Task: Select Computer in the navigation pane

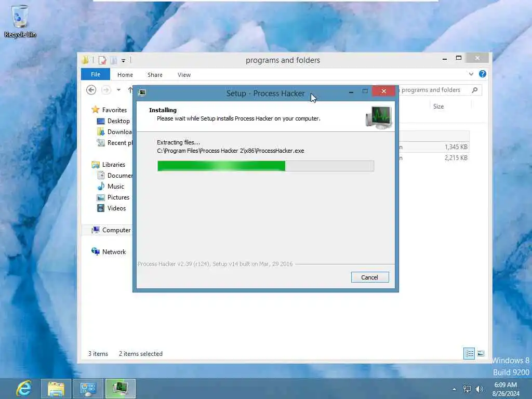Action: click(x=111, y=230)
